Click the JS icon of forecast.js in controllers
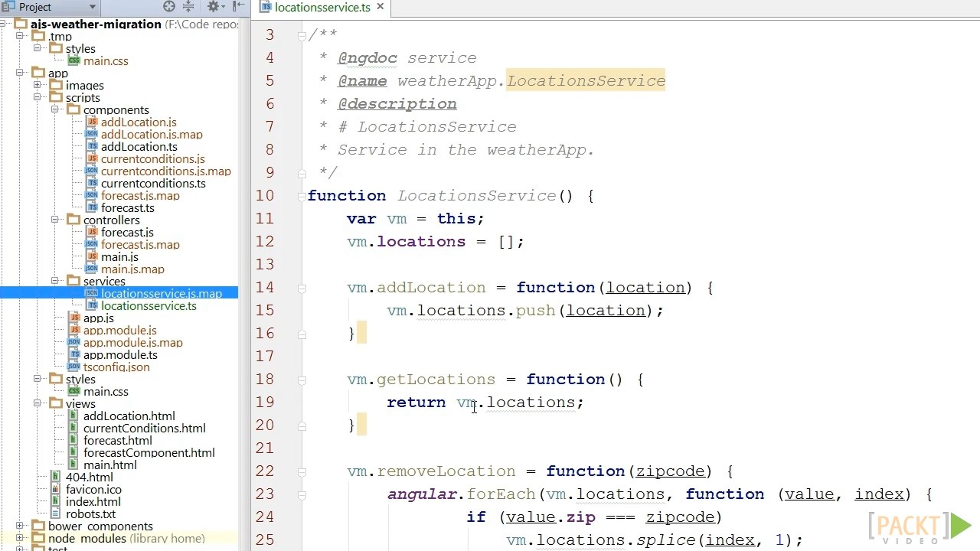This screenshot has height=551, width=980. tap(92, 232)
